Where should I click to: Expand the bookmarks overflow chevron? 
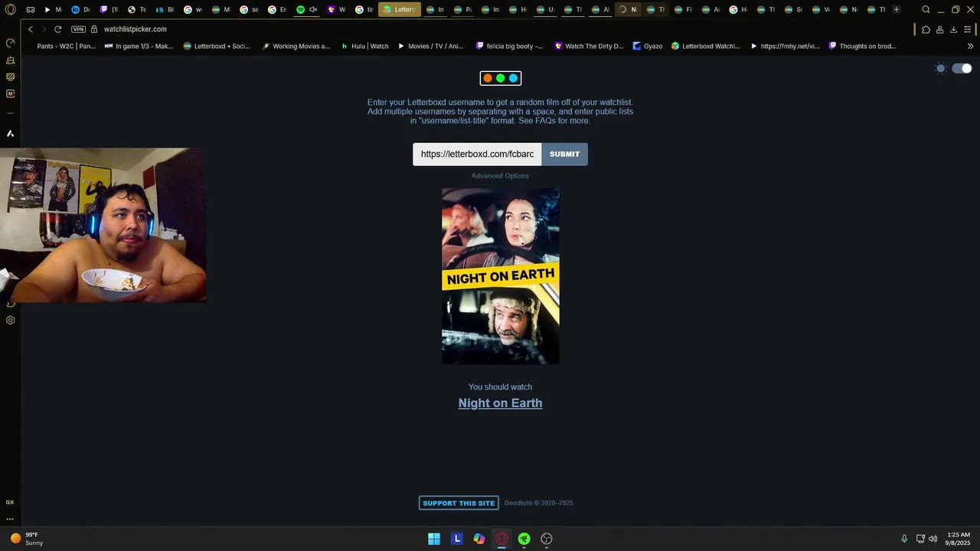[x=971, y=46]
